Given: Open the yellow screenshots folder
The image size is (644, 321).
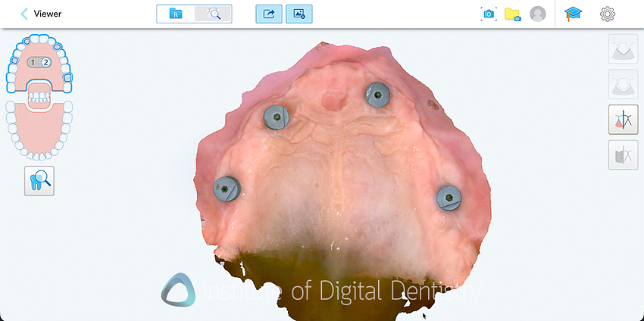Looking at the screenshot, I should pyautogui.click(x=513, y=14).
